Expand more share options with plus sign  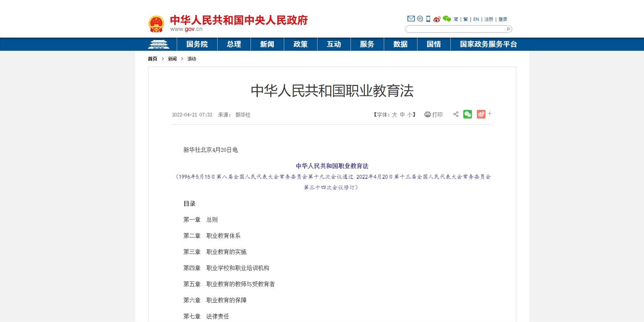(490, 114)
